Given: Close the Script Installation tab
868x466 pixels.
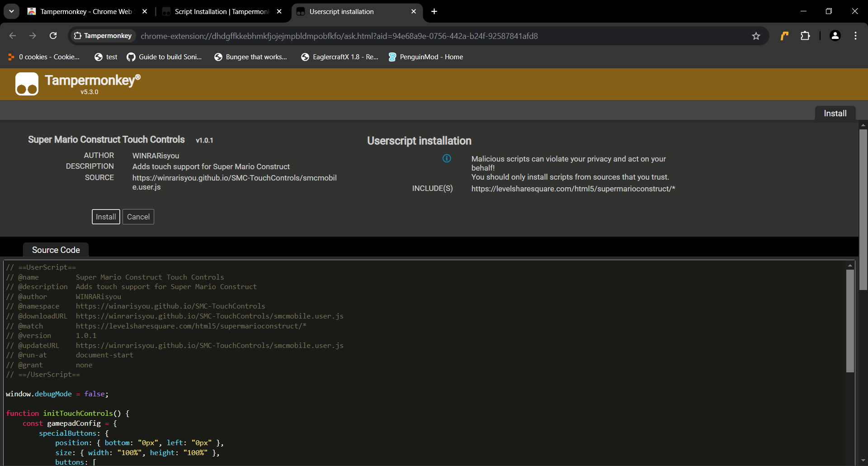Looking at the screenshot, I should [279, 11].
